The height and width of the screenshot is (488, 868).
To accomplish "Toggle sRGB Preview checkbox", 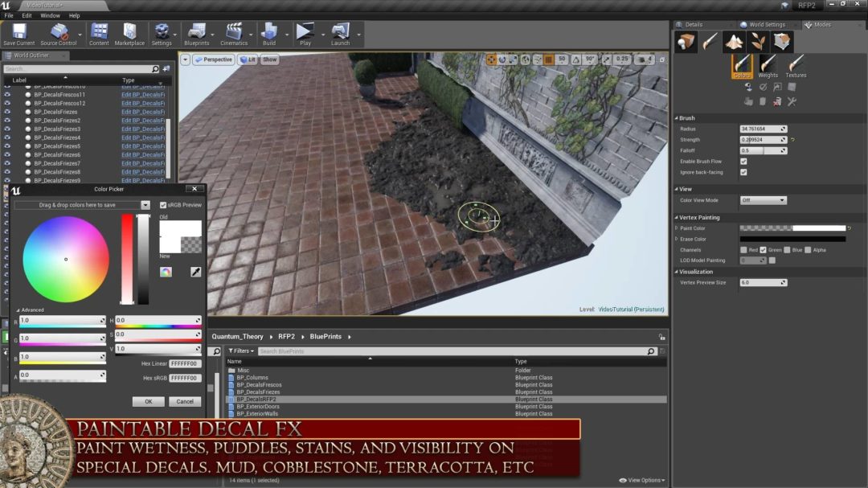I will point(162,205).
